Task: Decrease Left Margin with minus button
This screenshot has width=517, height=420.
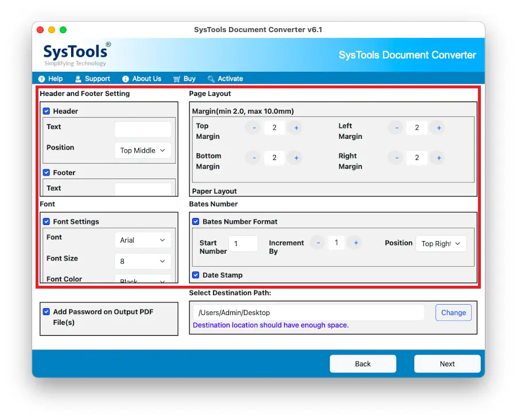Action: click(397, 128)
